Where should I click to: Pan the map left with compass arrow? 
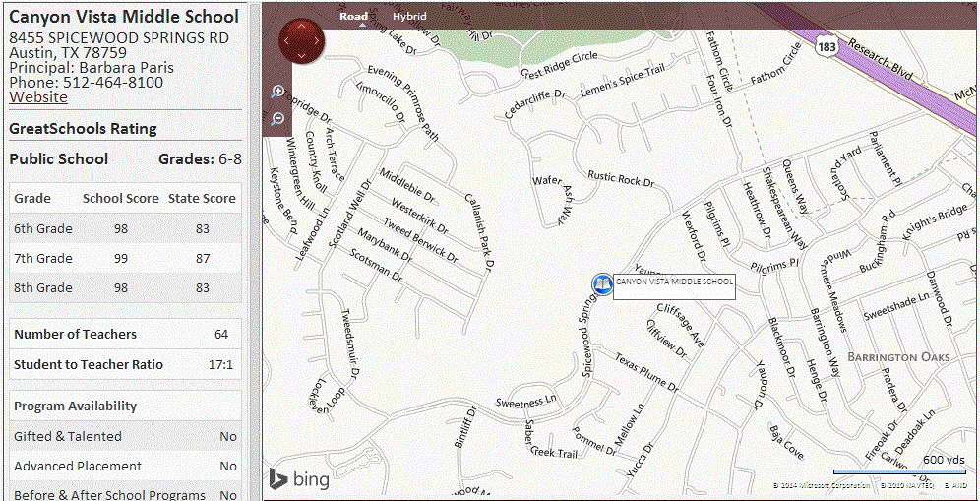coord(287,40)
